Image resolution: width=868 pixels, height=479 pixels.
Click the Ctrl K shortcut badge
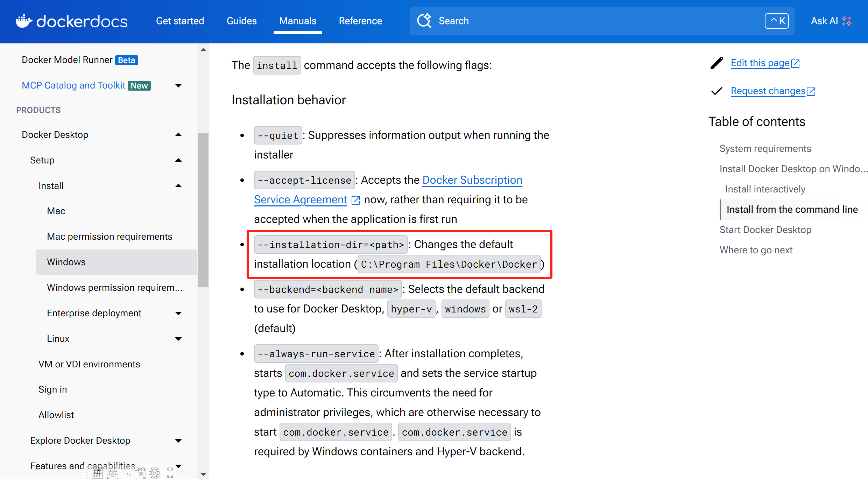(777, 21)
